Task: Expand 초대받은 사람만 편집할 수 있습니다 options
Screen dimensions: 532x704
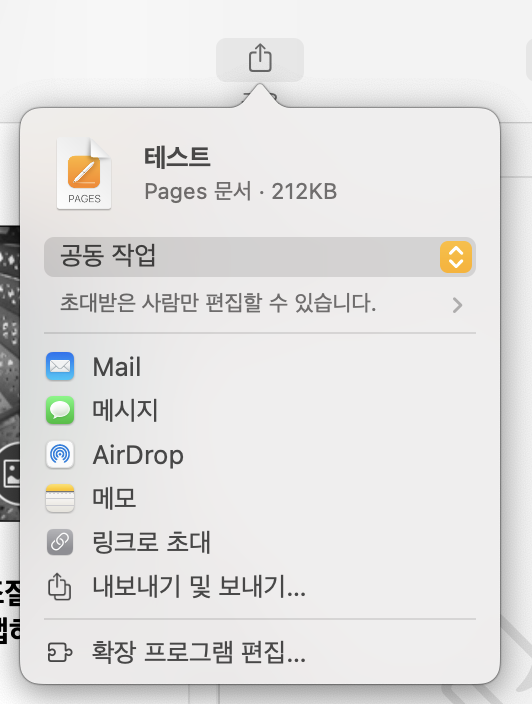Action: point(259,304)
